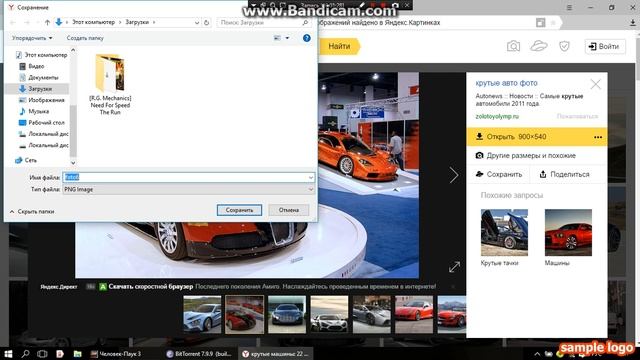This screenshot has width=640, height=360.
Task: Expand the filename history dropdown arrow
Action: coord(311,177)
